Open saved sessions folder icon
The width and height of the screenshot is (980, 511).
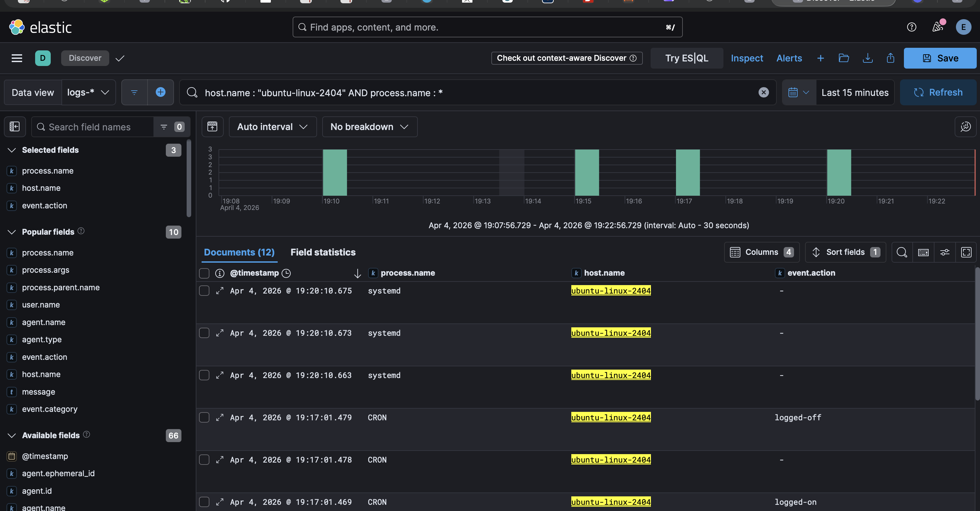843,58
